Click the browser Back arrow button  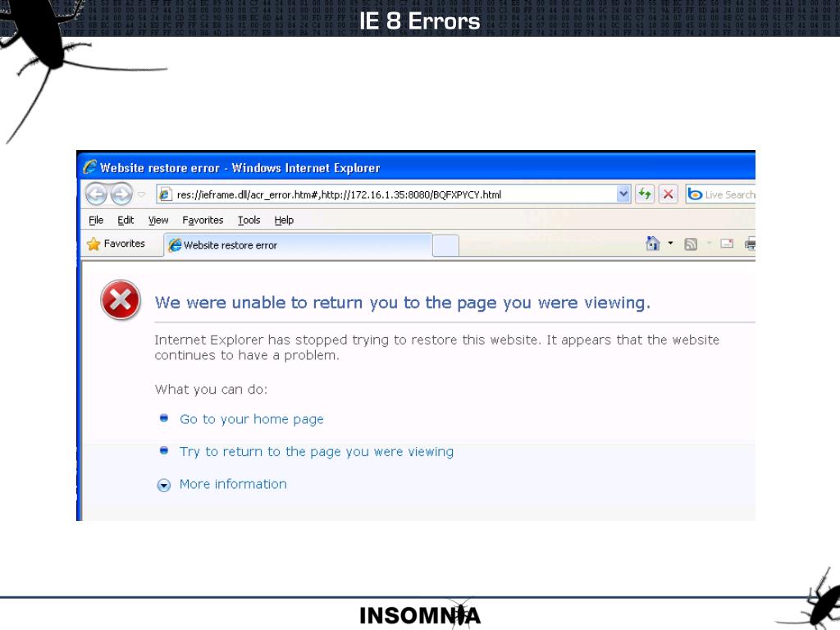coord(97,194)
